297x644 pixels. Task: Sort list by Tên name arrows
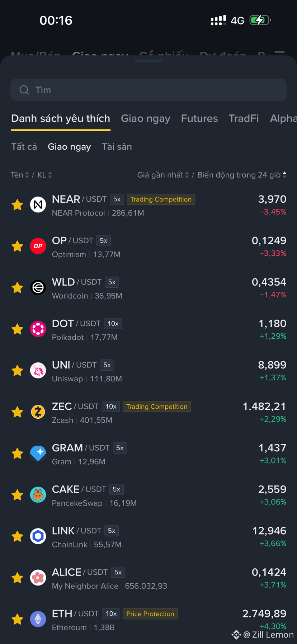(20, 175)
